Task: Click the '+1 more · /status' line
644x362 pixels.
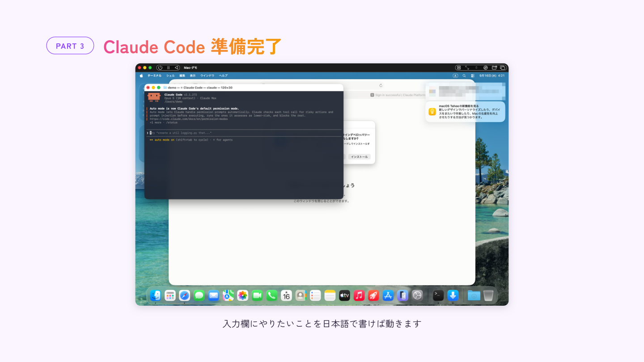Action: click(x=163, y=122)
